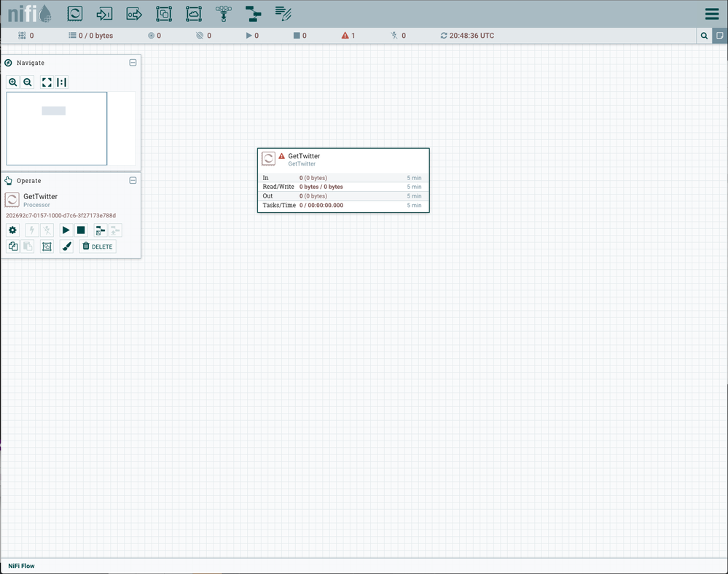
Task: Select the Remote Process Group icon
Action: coord(192,13)
